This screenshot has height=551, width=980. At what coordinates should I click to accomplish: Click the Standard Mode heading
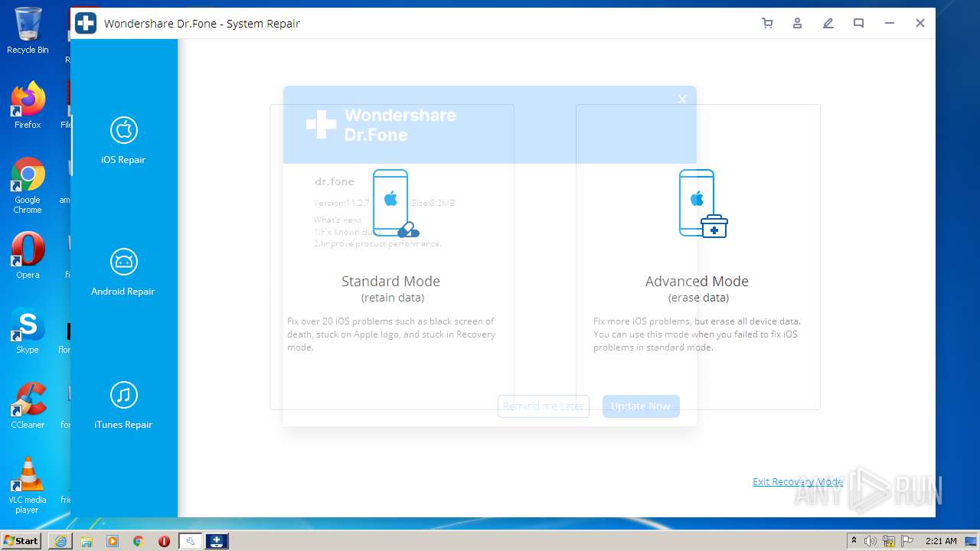pos(390,281)
